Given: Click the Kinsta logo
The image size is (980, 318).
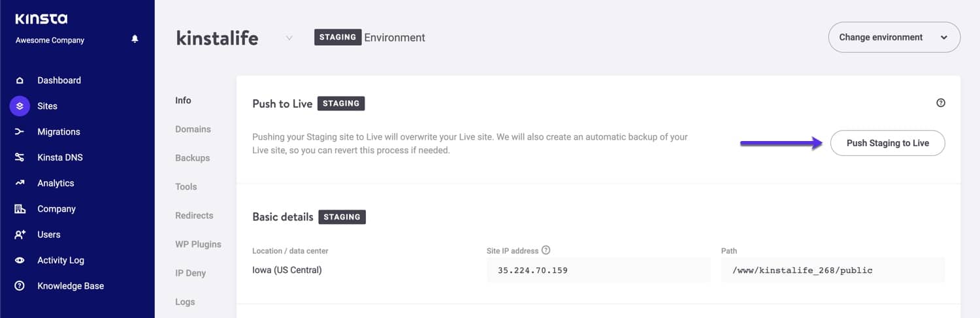Looking at the screenshot, I should pyautogui.click(x=41, y=19).
